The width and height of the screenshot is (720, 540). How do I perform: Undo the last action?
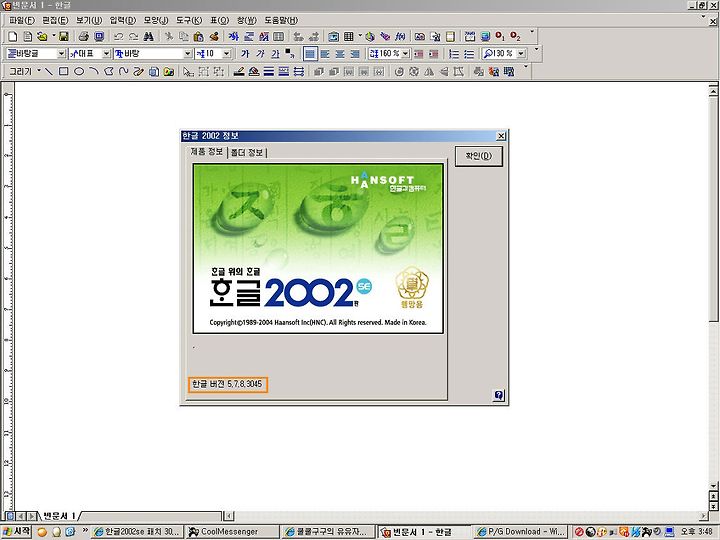pyautogui.click(x=118, y=36)
